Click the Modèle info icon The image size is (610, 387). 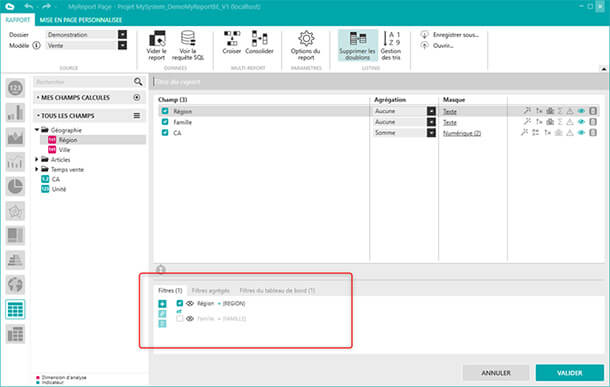point(36,46)
